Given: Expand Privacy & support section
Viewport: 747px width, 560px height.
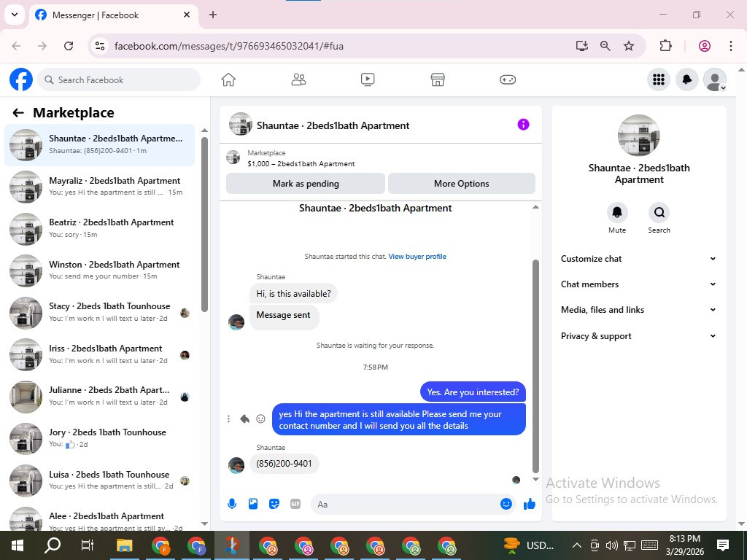Looking at the screenshot, I should (x=638, y=335).
